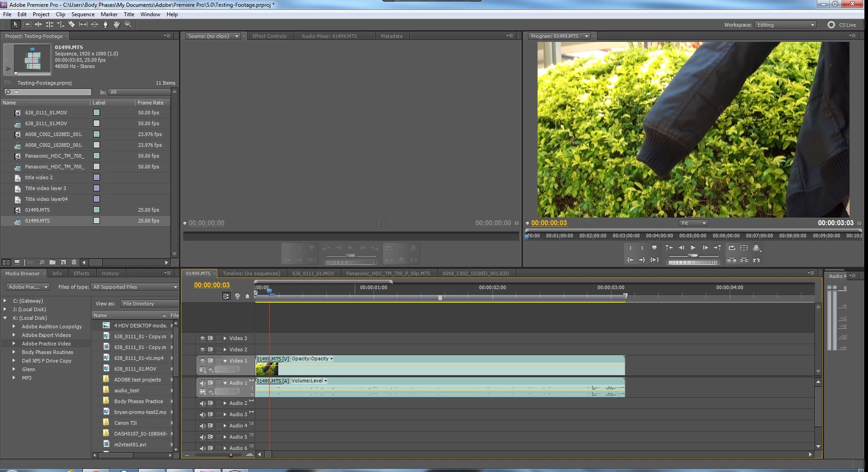This screenshot has width=868, height=472.
Task: Set Out point in Program monitor
Action: click(x=642, y=248)
